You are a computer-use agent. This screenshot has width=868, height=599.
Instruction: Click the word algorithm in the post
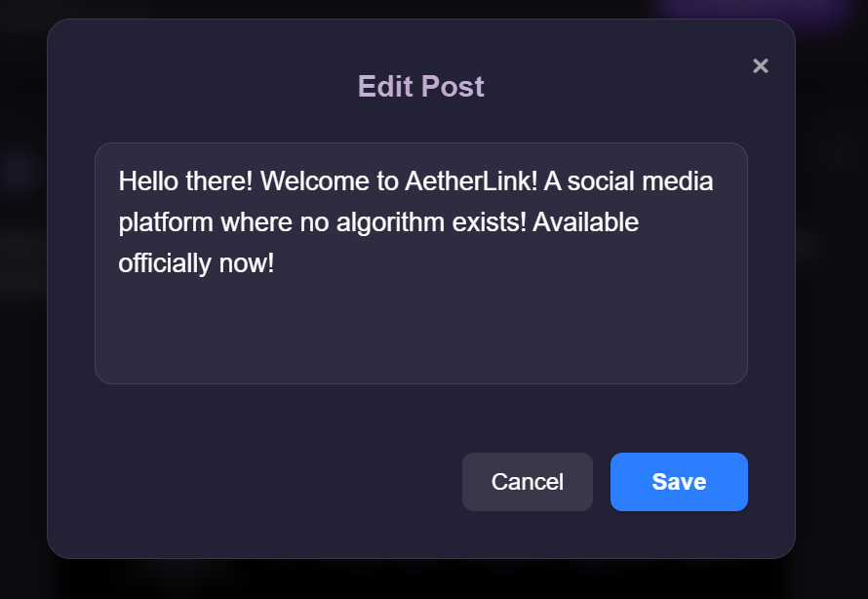click(391, 223)
